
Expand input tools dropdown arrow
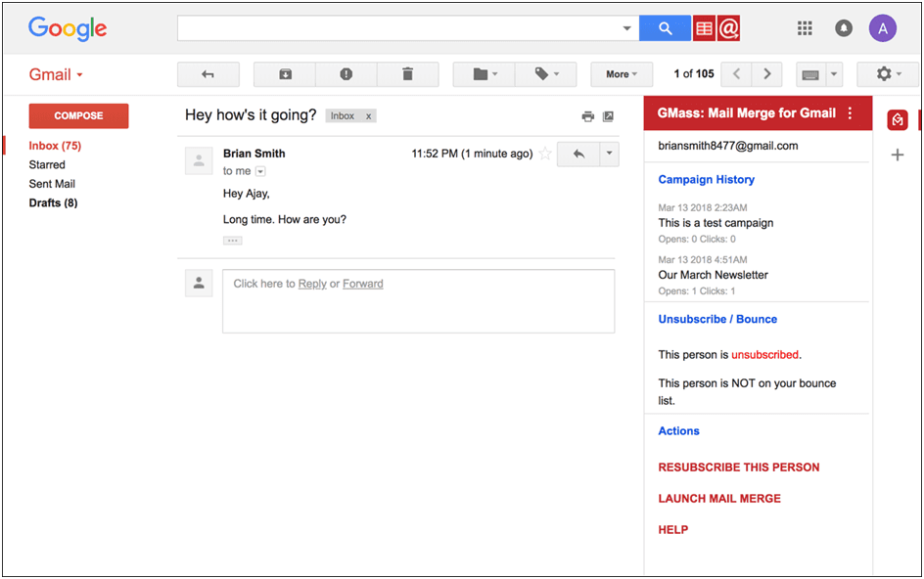tap(834, 74)
